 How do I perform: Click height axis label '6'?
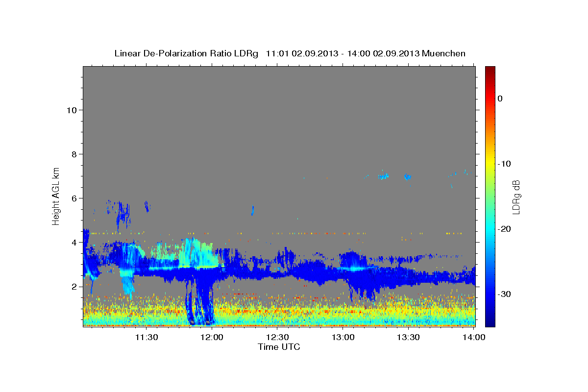pos(74,198)
